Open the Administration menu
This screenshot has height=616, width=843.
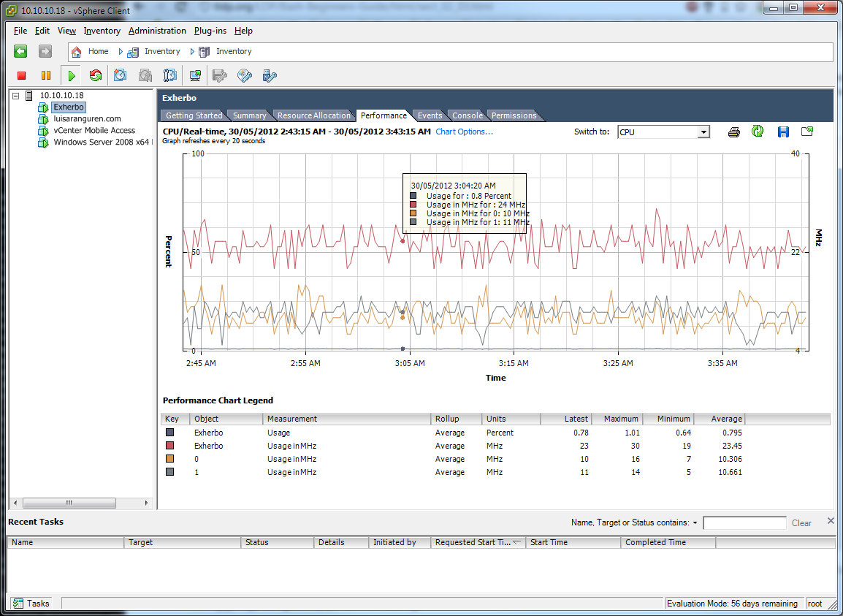click(x=157, y=31)
